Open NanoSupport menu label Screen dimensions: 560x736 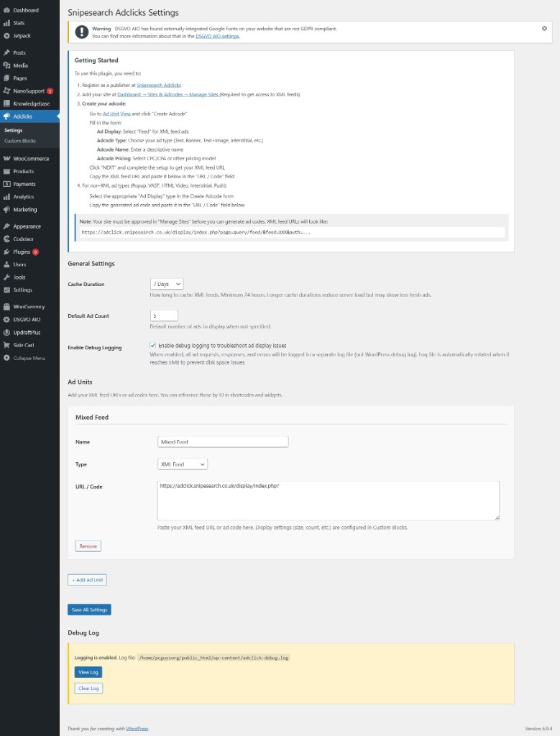29,91
